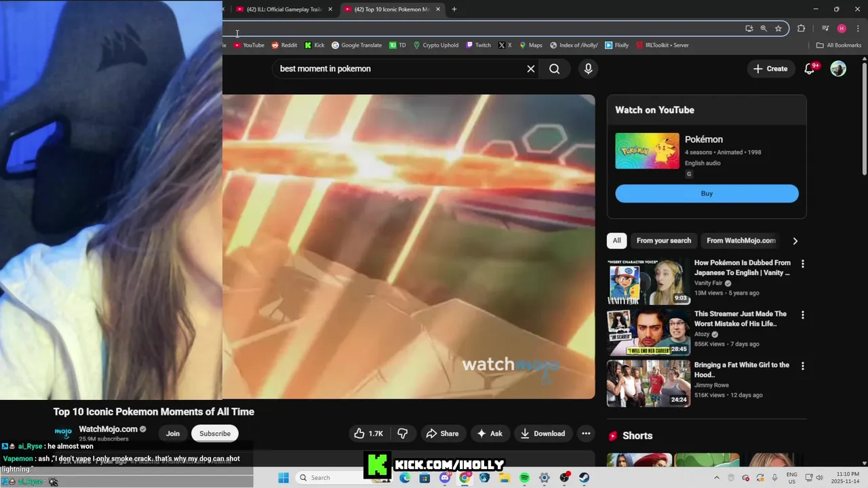
Task: Open Chrome profile avatar H
Action: coord(842,28)
